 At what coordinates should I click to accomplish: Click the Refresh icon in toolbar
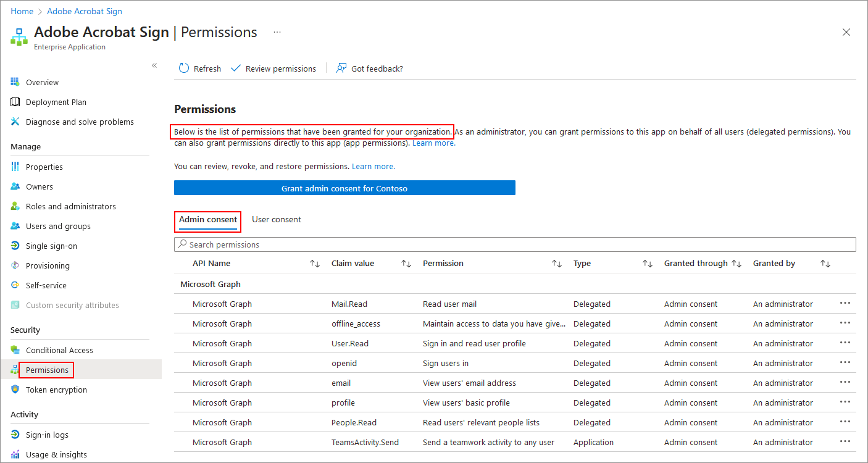pos(184,69)
